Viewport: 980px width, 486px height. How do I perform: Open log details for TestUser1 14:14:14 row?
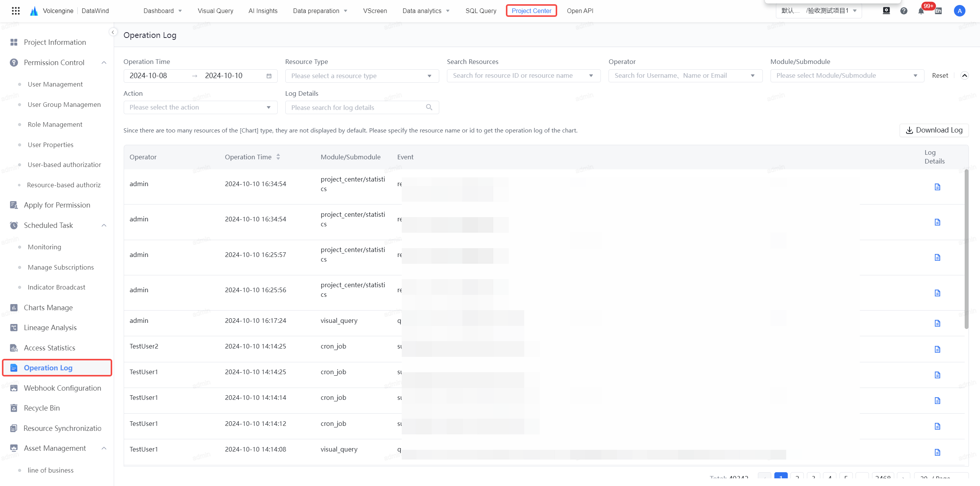coord(937,401)
